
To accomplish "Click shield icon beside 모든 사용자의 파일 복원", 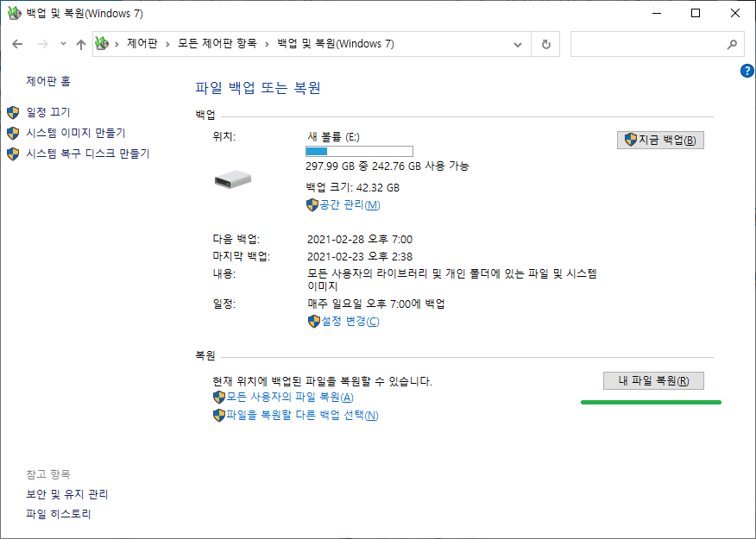I will click(219, 398).
